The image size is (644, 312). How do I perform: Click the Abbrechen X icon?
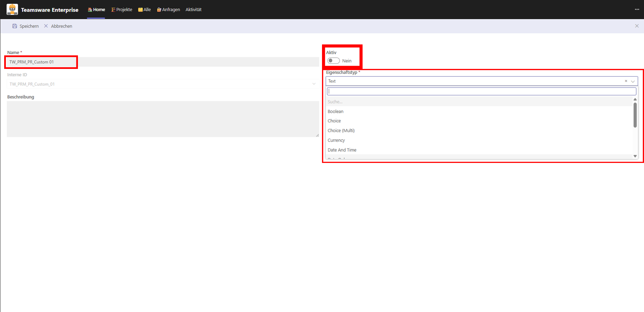46,26
